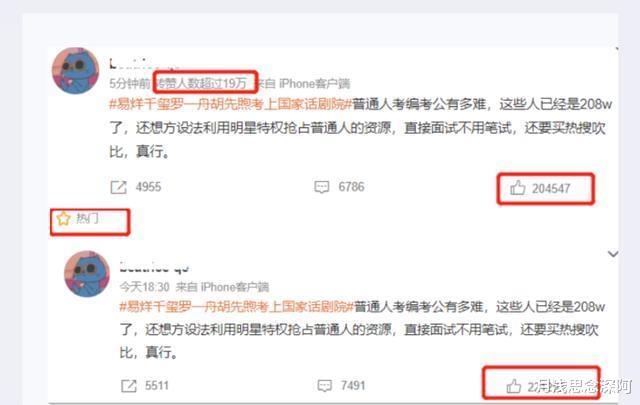Open the small arrow menu on first post

click(617, 49)
